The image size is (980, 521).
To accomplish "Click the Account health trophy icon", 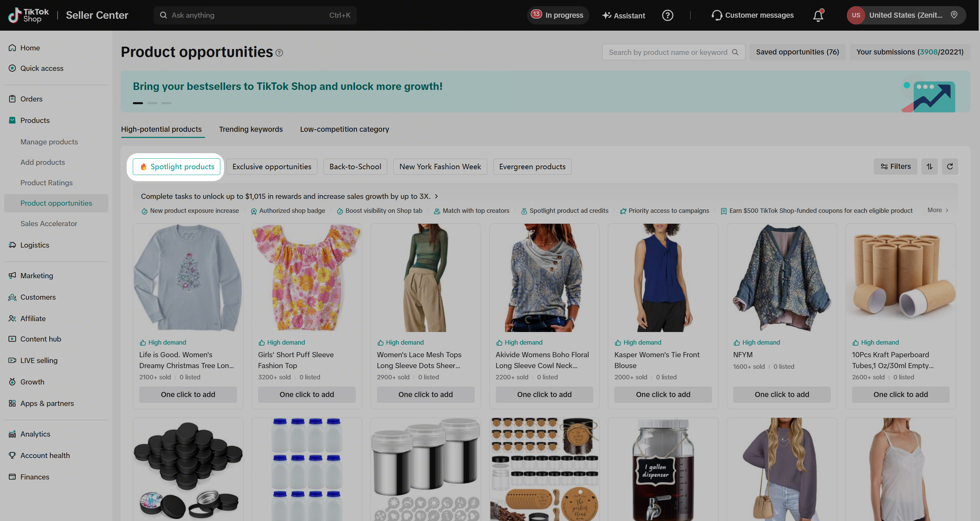I will point(12,456).
